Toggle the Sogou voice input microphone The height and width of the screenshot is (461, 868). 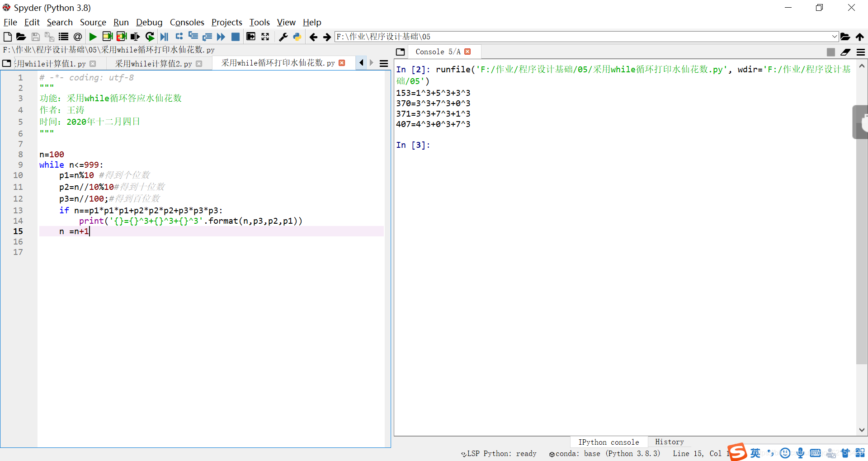coord(800,453)
